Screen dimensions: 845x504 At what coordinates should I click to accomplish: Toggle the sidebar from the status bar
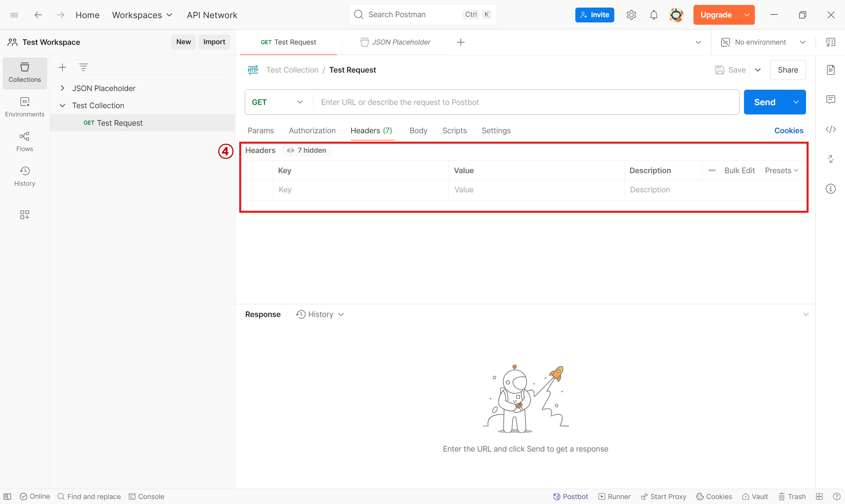pos(8,496)
